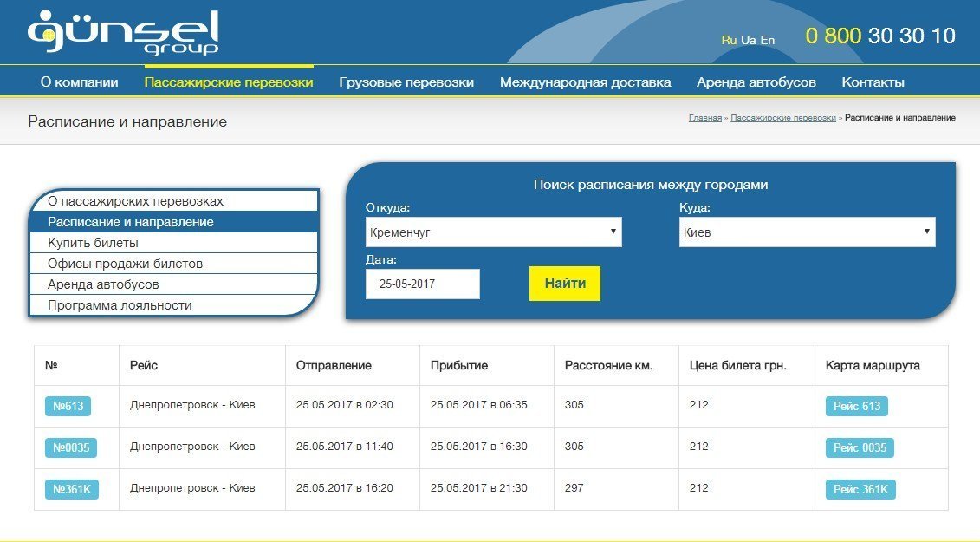The height and width of the screenshot is (542, 980).
Task: Open route map button Рейс 613
Action: [857, 405]
